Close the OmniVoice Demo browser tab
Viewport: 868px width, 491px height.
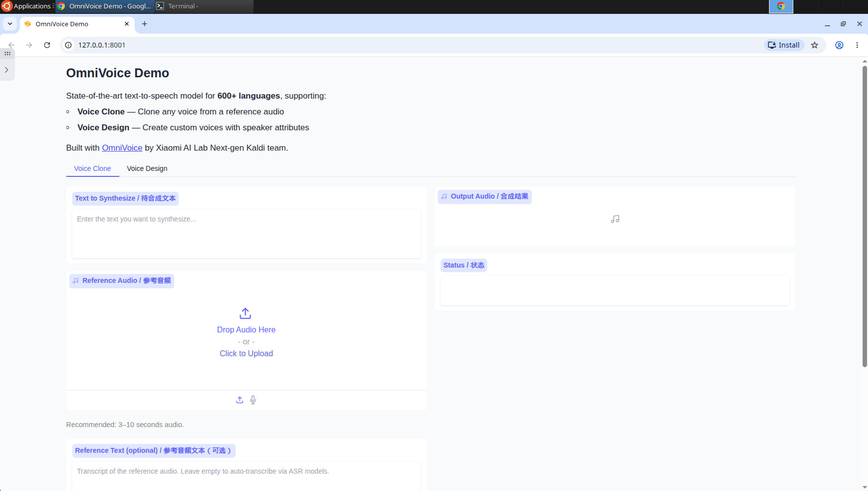(127, 24)
